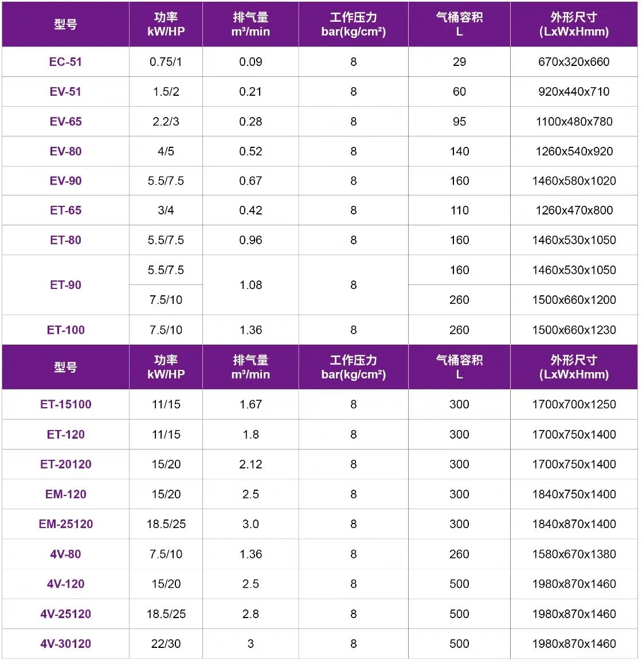Select the 29 L tank capacity cell
Viewport: 642px width, 672px height.
coord(459,62)
